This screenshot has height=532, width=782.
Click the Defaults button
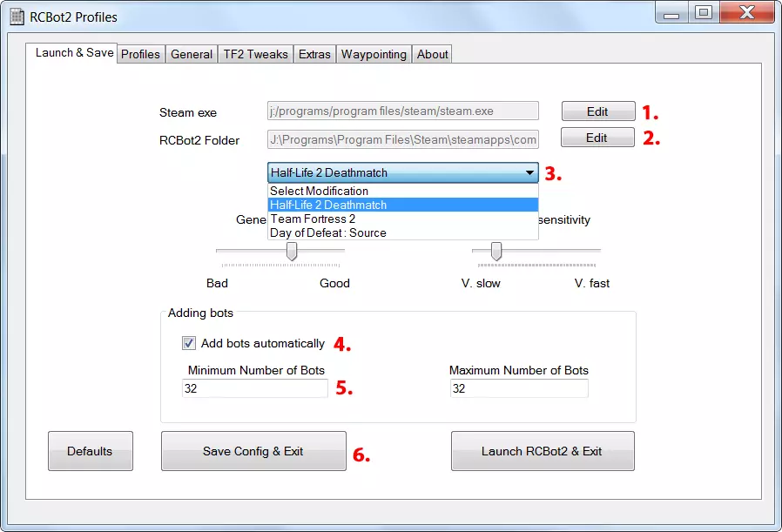91,451
